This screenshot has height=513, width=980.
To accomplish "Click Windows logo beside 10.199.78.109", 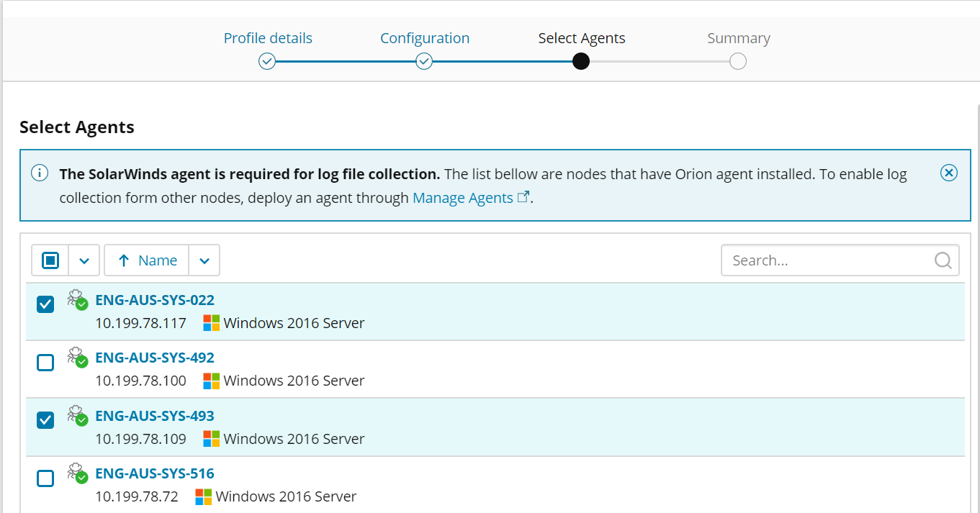I will point(211,439).
